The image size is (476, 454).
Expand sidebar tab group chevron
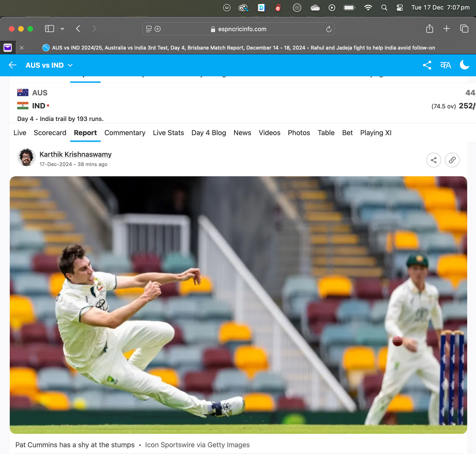62,29
